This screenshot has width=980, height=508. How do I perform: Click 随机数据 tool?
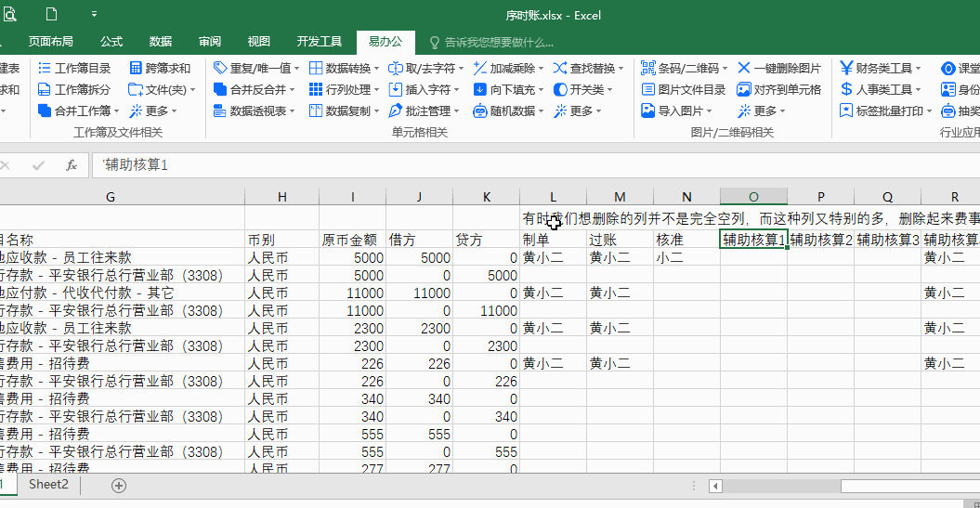coord(508,111)
